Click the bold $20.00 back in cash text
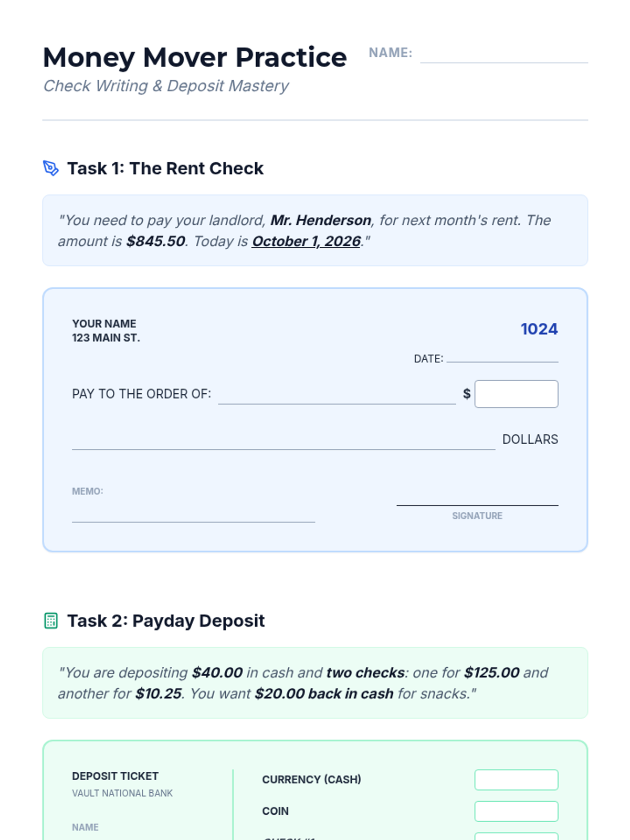 point(324,694)
